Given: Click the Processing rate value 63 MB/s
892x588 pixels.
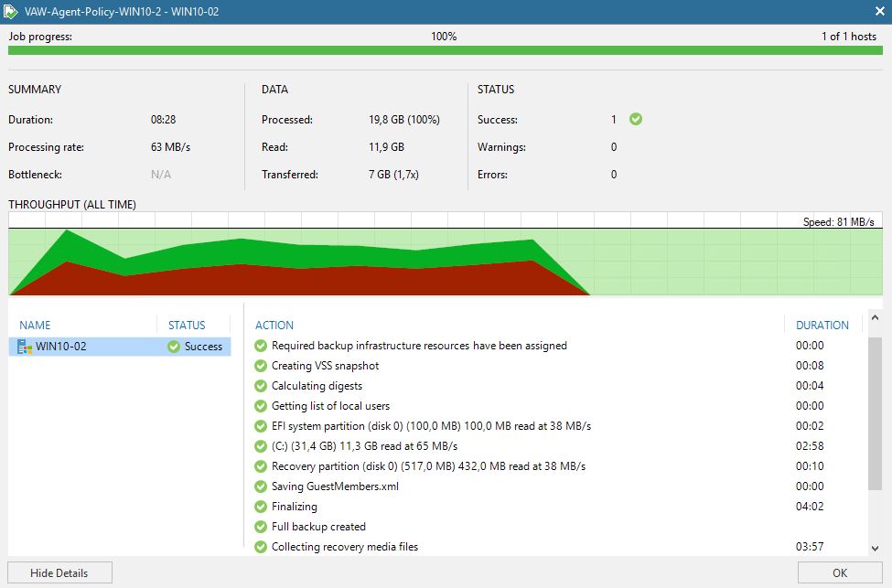Looking at the screenshot, I should (171, 146).
